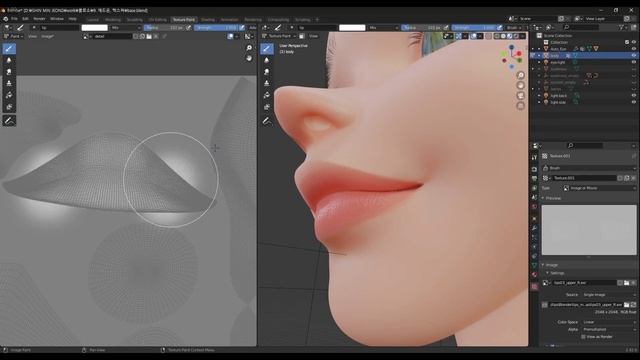The width and height of the screenshot is (640, 360).
Task: Select the Mask tool in image editor
Action: tap(9, 107)
